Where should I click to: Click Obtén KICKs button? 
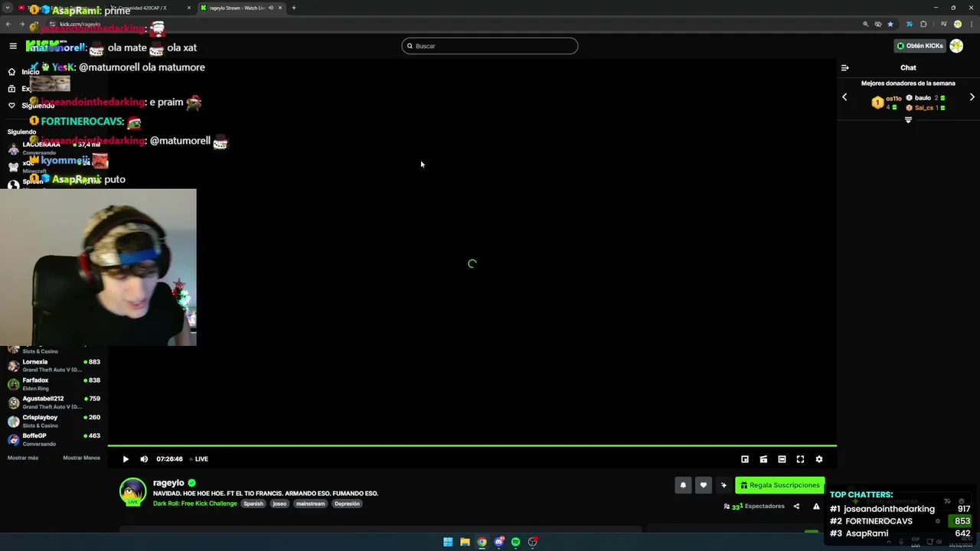click(x=920, y=46)
